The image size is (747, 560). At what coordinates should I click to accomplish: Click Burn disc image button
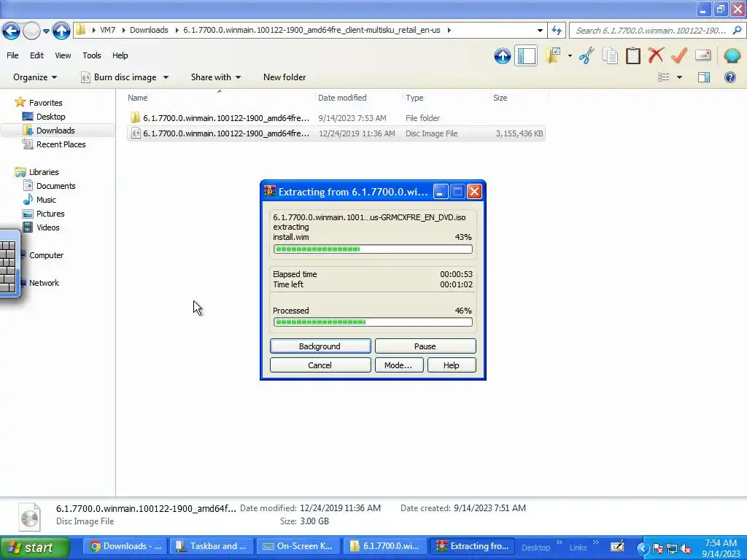coord(119,77)
